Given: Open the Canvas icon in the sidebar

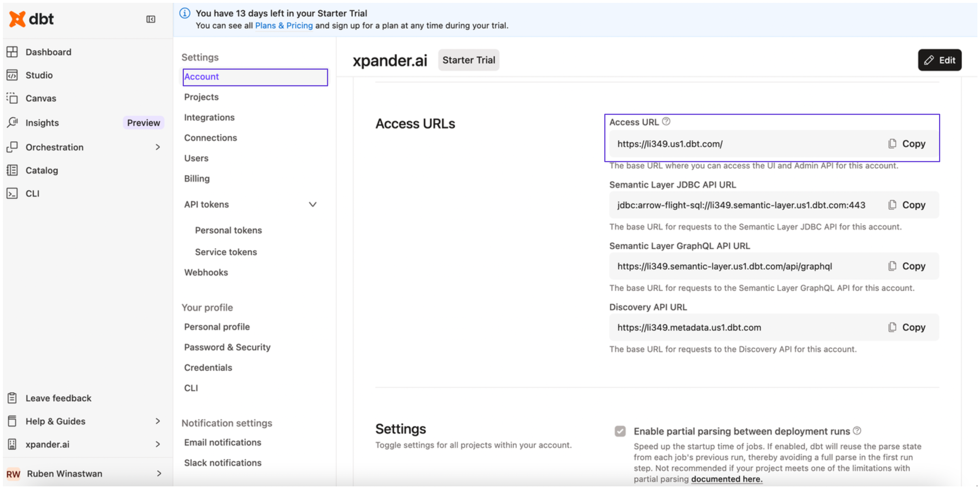Looking at the screenshot, I should tap(12, 98).
